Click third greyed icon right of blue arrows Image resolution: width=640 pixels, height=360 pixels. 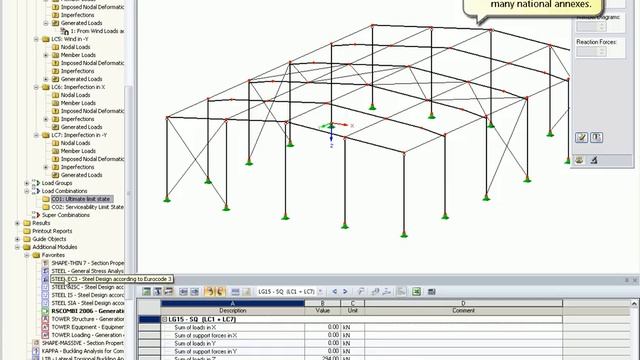387,291
